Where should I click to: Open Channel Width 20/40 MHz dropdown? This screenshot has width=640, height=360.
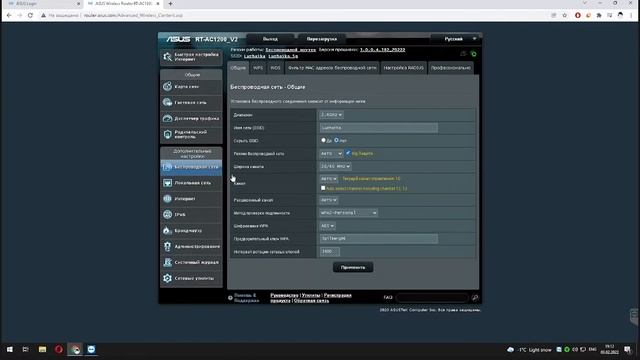point(335,167)
